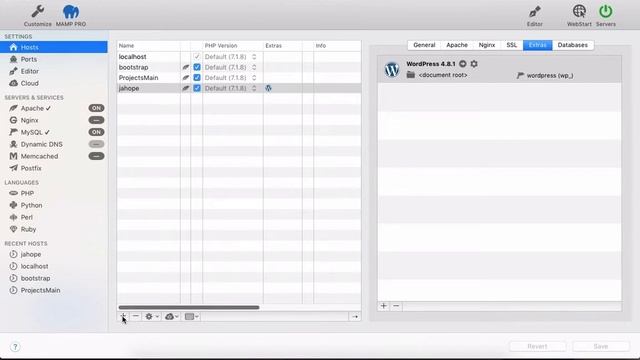The height and width of the screenshot is (360, 640).
Task: Click the help question mark button
Action: [x=15, y=347]
